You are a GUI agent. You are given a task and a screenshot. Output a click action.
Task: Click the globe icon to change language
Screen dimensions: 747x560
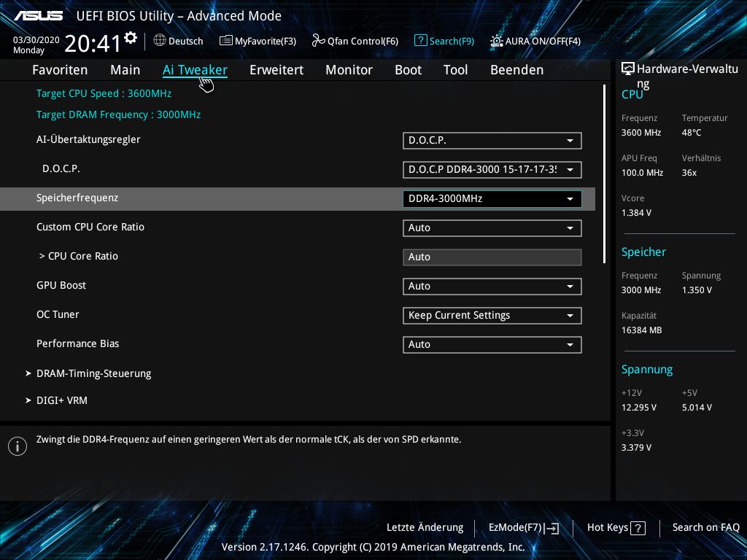[x=160, y=41]
